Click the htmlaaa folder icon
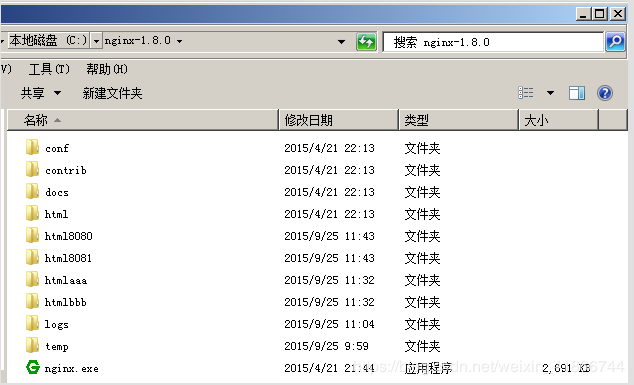This screenshot has height=385, width=634. [32, 279]
